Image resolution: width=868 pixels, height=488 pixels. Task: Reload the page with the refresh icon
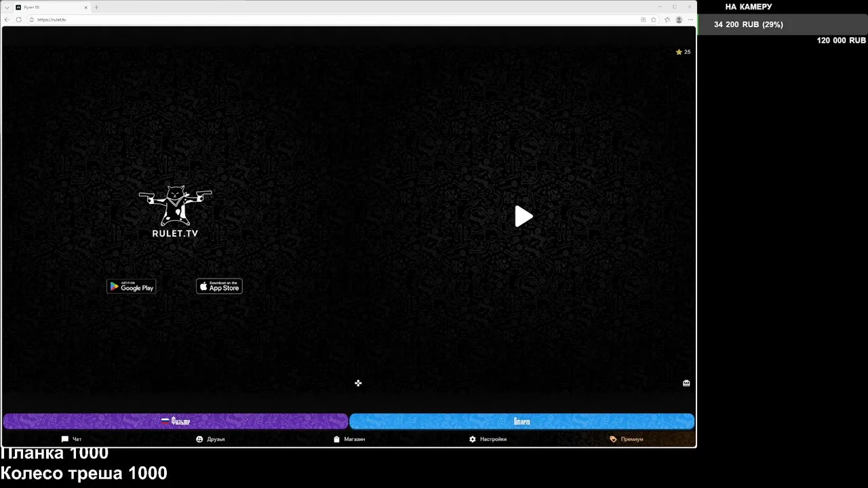click(x=18, y=20)
